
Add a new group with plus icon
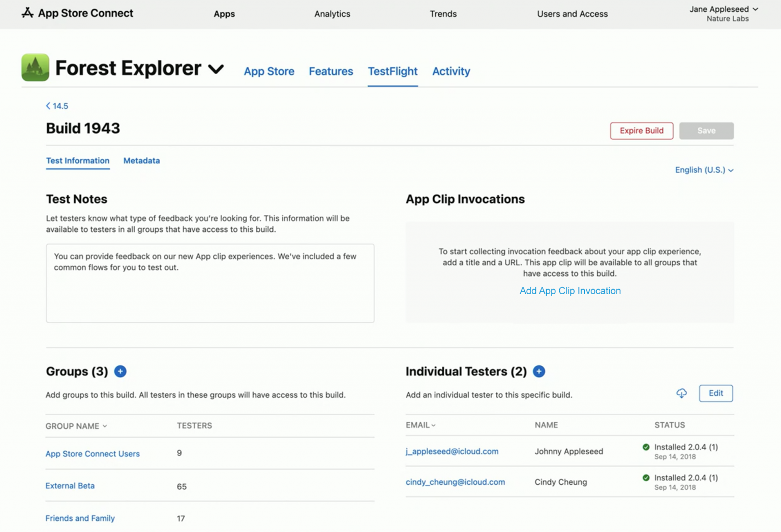pyautogui.click(x=120, y=371)
